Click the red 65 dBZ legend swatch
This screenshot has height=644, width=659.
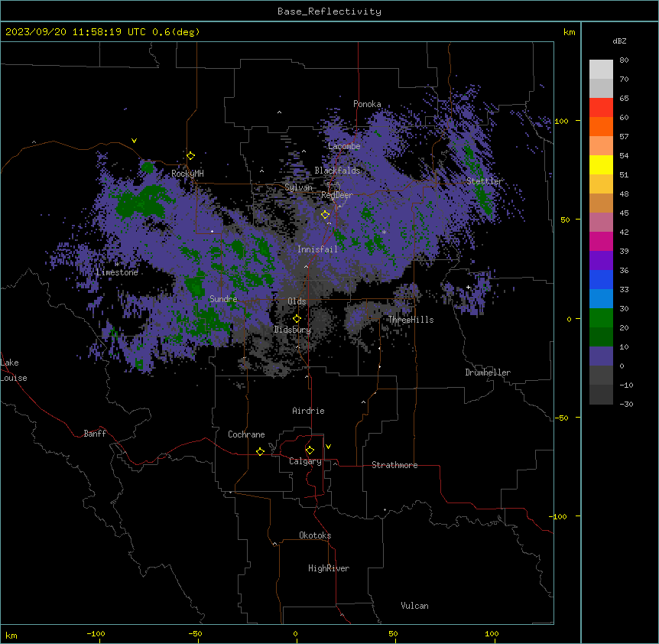[x=601, y=107]
